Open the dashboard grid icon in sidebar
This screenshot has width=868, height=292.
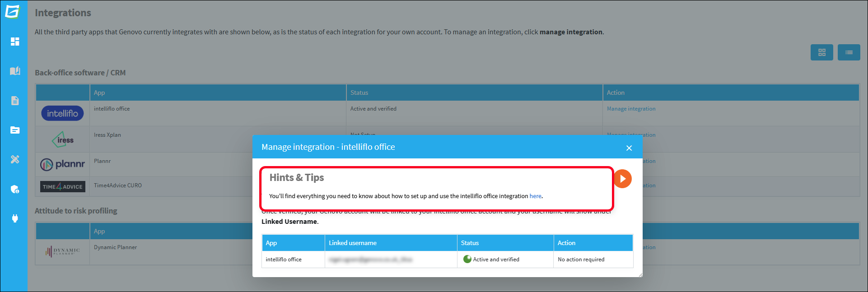pyautogui.click(x=15, y=42)
